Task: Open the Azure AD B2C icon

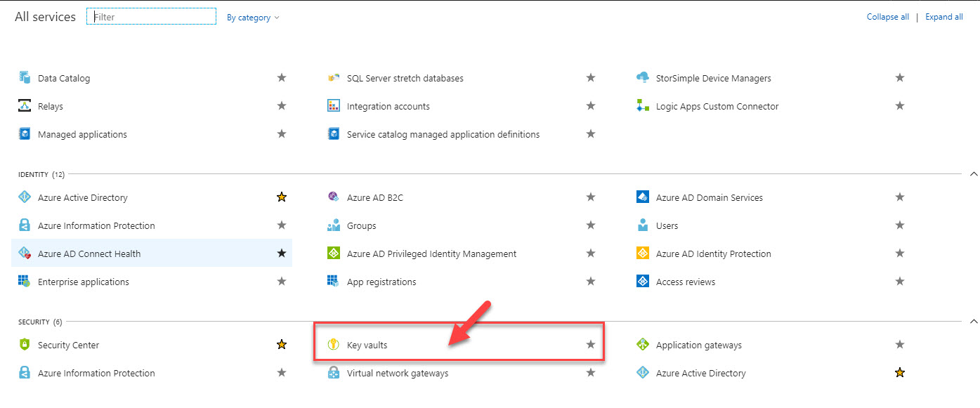Action: pyautogui.click(x=334, y=197)
